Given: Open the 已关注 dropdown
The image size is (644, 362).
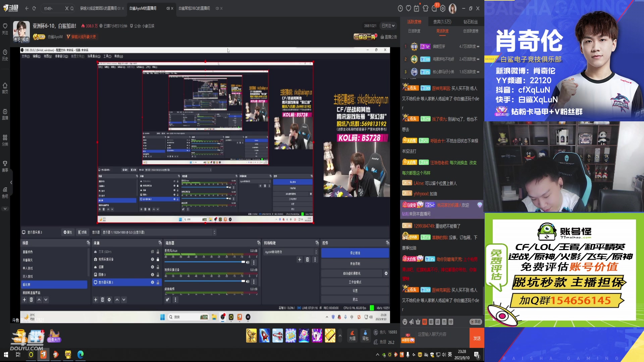Looking at the screenshot, I should coord(388,26).
